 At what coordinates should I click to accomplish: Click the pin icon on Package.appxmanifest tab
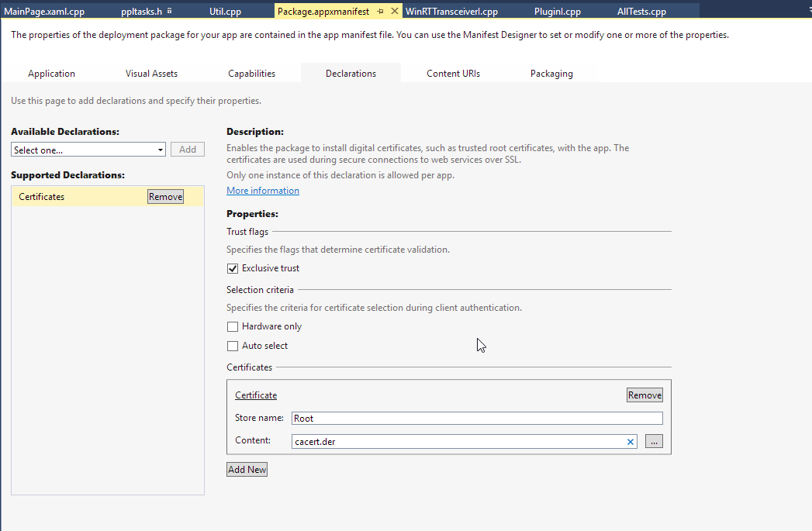(380, 12)
